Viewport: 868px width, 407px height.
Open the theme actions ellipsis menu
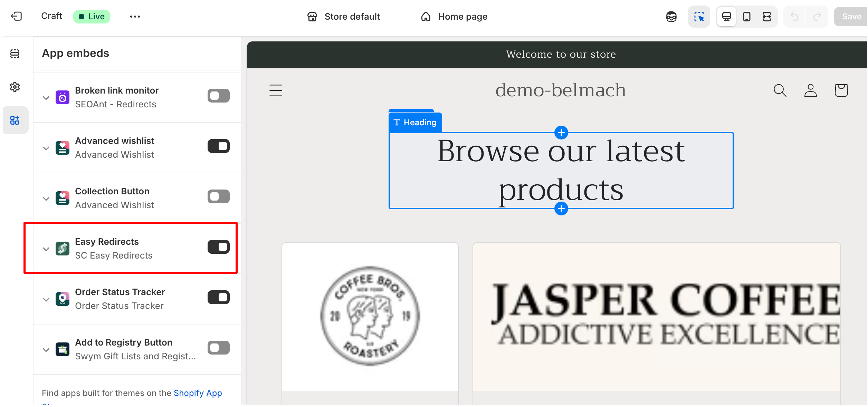(135, 17)
